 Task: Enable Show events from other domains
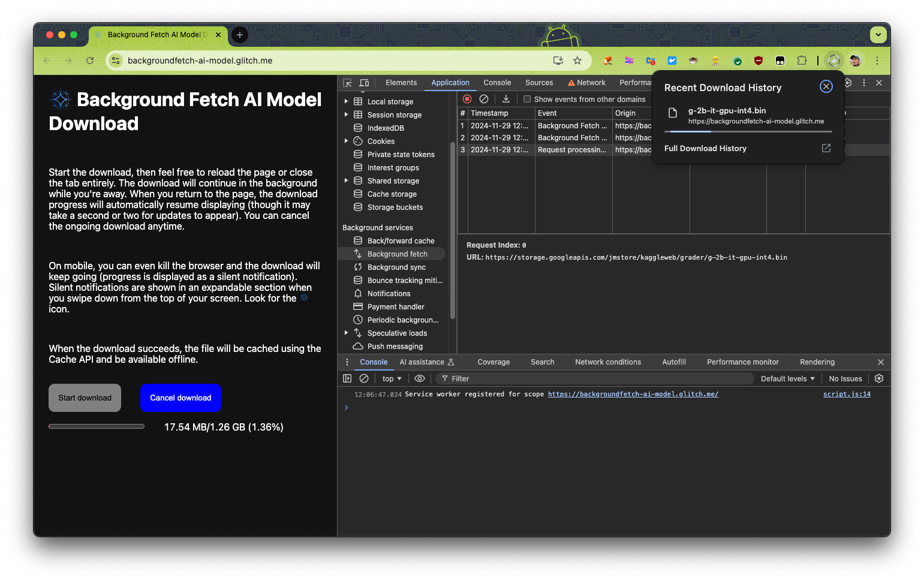pyautogui.click(x=527, y=99)
